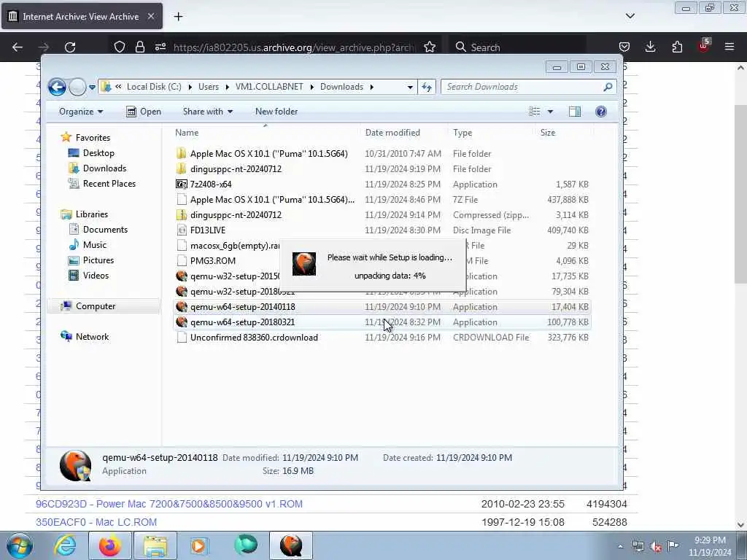The image size is (747, 560).
Task: Switch to QEMU setup taskbar icon
Action: (291, 545)
